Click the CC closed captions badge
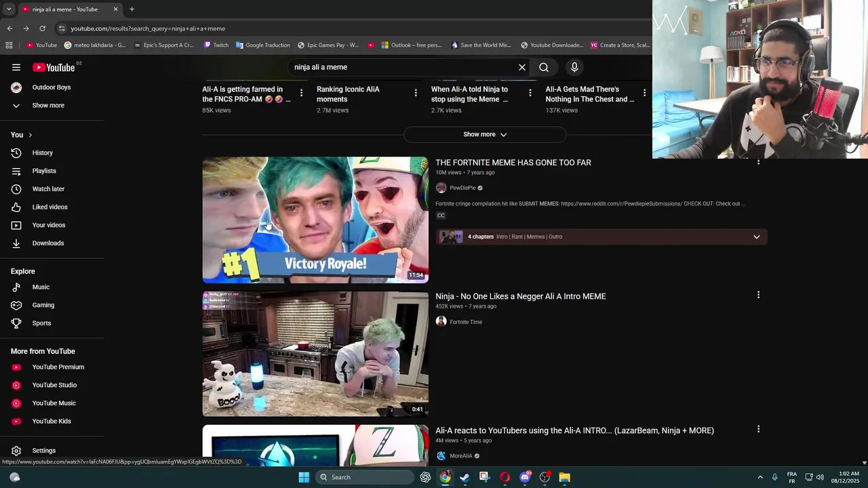Image resolution: width=868 pixels, height=488 pixels. tap(441, 216)
